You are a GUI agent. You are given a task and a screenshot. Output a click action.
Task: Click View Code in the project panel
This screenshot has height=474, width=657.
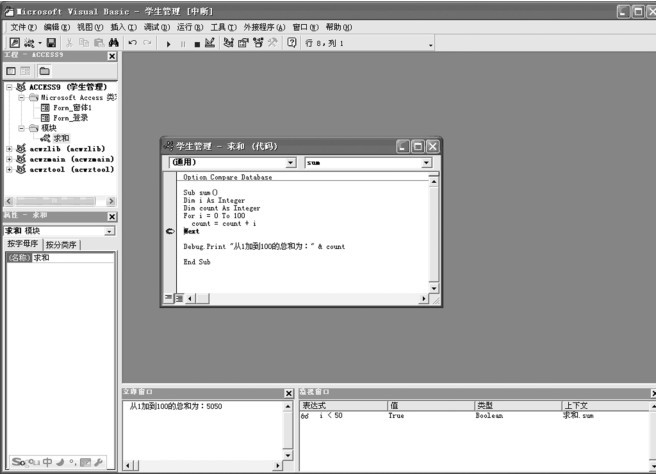click(x=11, y=71)
